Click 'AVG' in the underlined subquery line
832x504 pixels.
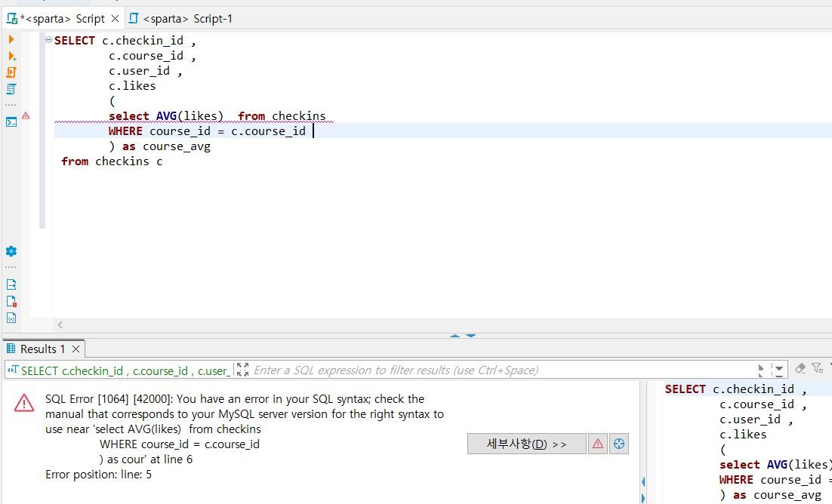[x=166, y=116]
